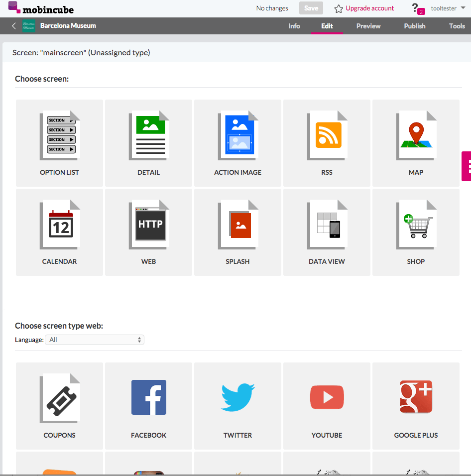Image resolution: width=471 pixels, height=476 pixels.
Task: Click the DATA VIEW label
Action: pyautogui.click(x=327, y=262)
